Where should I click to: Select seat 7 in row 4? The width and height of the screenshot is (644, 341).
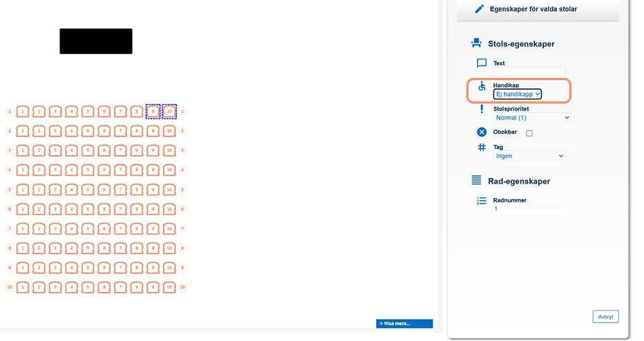coord(120,170)
